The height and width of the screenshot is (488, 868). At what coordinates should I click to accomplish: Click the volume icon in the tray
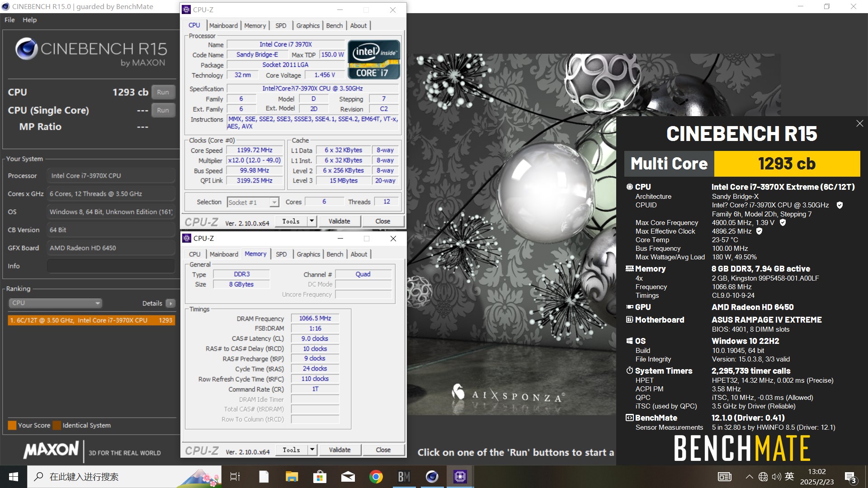(x=776, y=477)
